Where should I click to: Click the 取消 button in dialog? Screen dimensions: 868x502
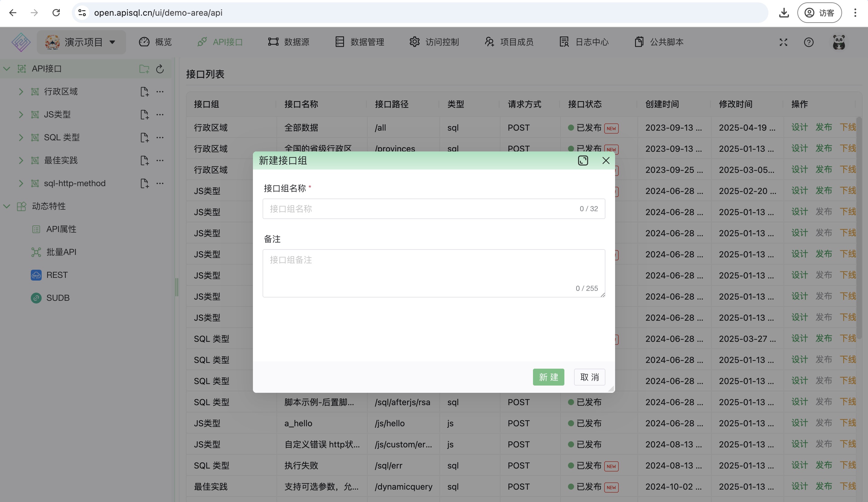click(x=589, y=377)
